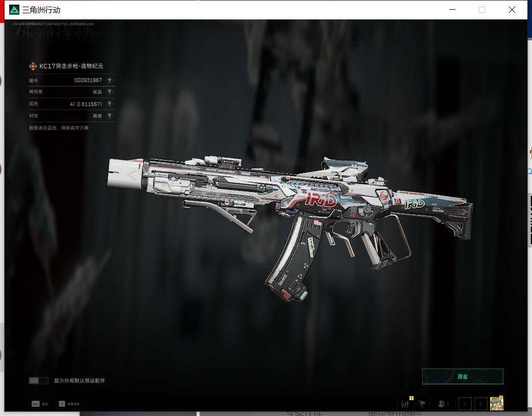Click the flag icon in bottom bar

(422, 404)
